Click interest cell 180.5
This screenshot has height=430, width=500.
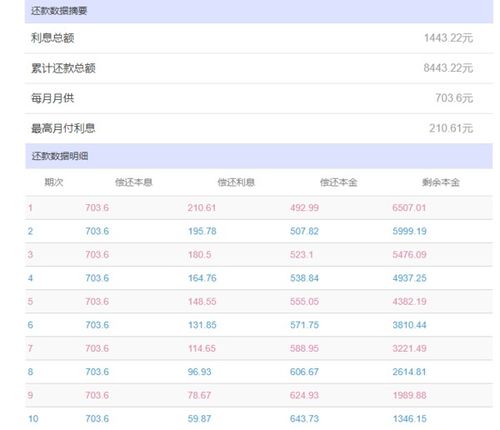199,255
